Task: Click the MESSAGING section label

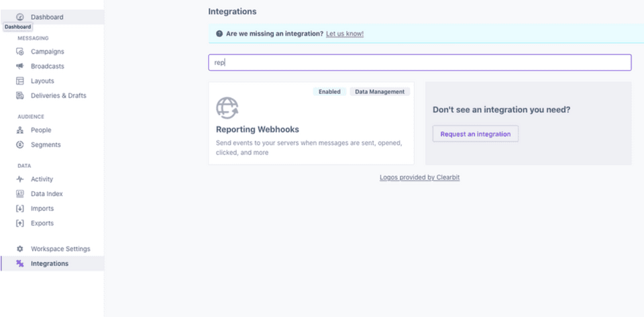Action: pyautogui.click(x=33, y=38)
